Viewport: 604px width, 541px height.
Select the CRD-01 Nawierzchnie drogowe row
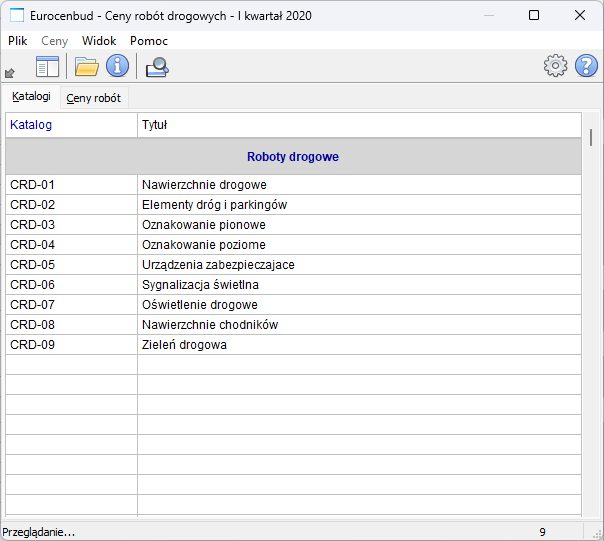204,185
